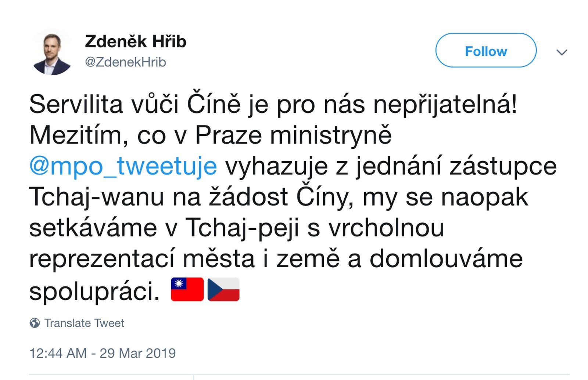Screen dimensions: 588x380
Task: Click the word "domlouváme" in the tweet
Action: point(446,259)
